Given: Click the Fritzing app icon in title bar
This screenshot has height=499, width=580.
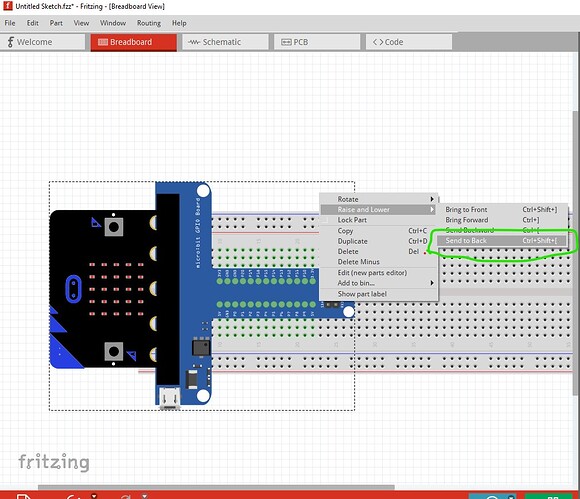Looking at the screenshot, I should coord(7,6).
